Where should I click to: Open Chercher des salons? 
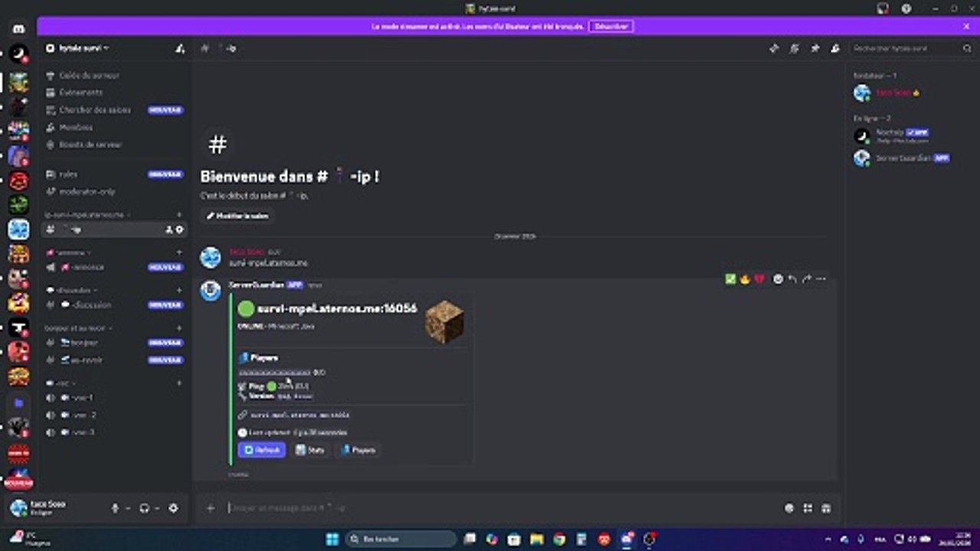114,110
